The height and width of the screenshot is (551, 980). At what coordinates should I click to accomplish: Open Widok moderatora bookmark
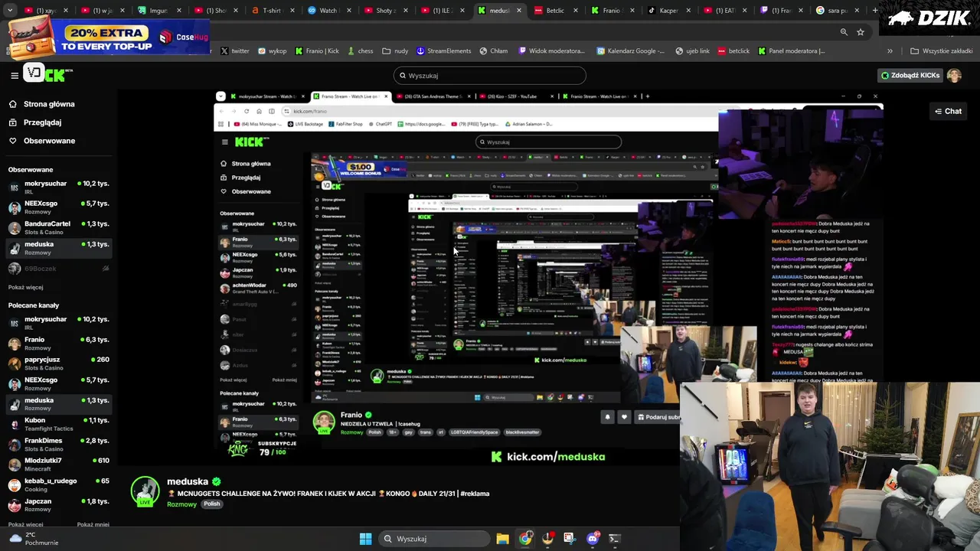coord(551,51)
